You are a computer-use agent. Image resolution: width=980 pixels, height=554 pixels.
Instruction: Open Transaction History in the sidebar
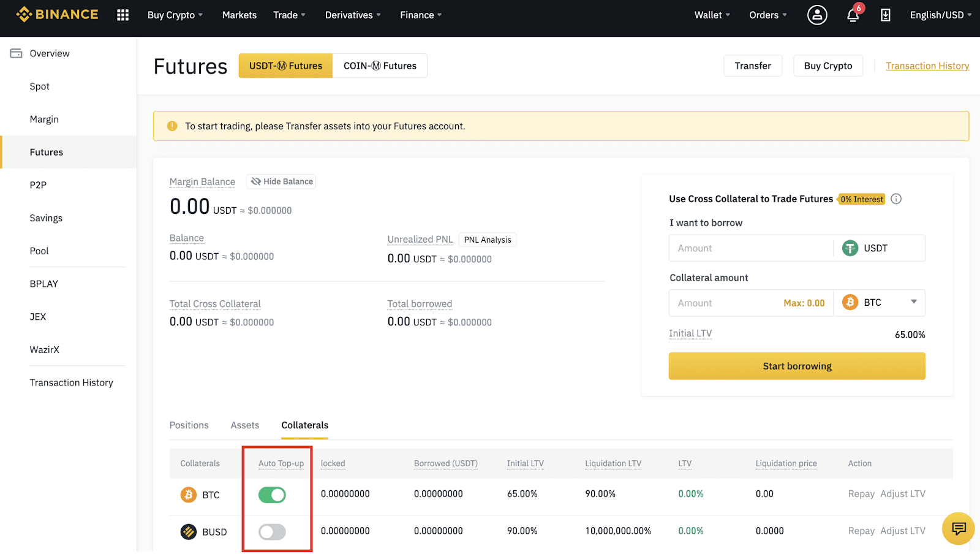[72, 382]
